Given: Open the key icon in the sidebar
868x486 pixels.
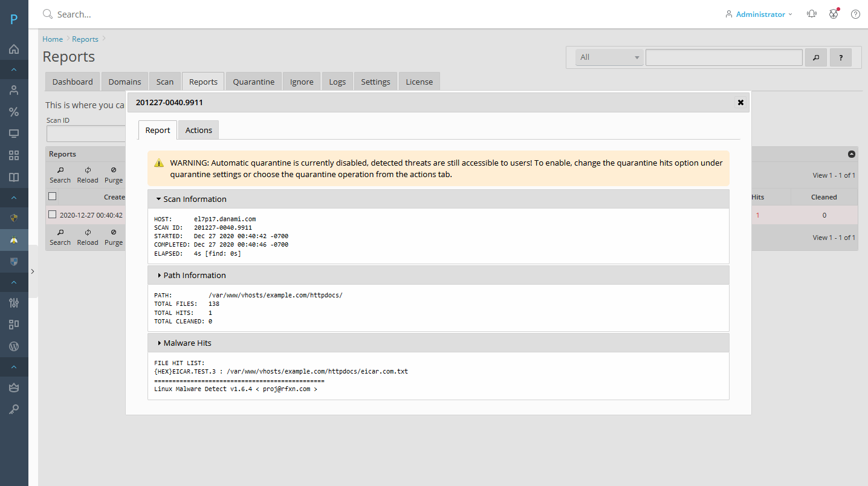Looking at the screenshot, I should pyautogui.click(x=14, y=409).
